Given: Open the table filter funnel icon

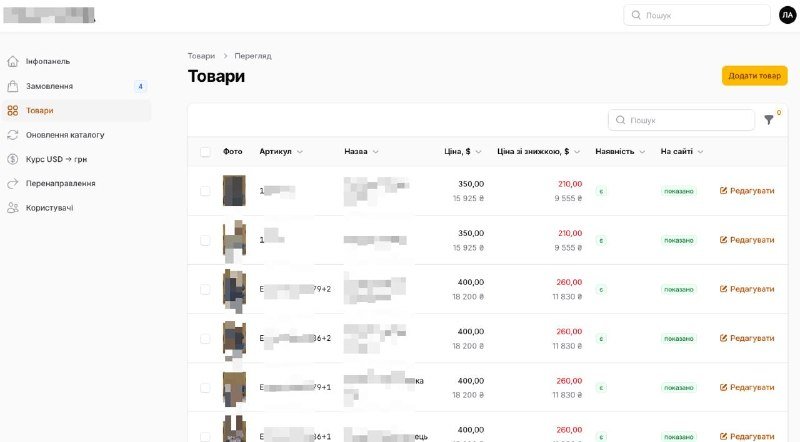Looking at the screenshot, I should coord(769,120).
